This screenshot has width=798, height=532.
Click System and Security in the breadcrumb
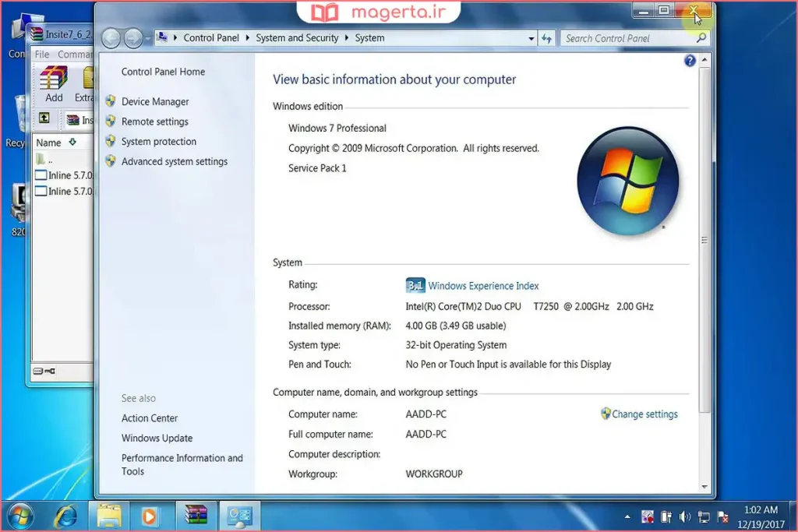point(297,38)
